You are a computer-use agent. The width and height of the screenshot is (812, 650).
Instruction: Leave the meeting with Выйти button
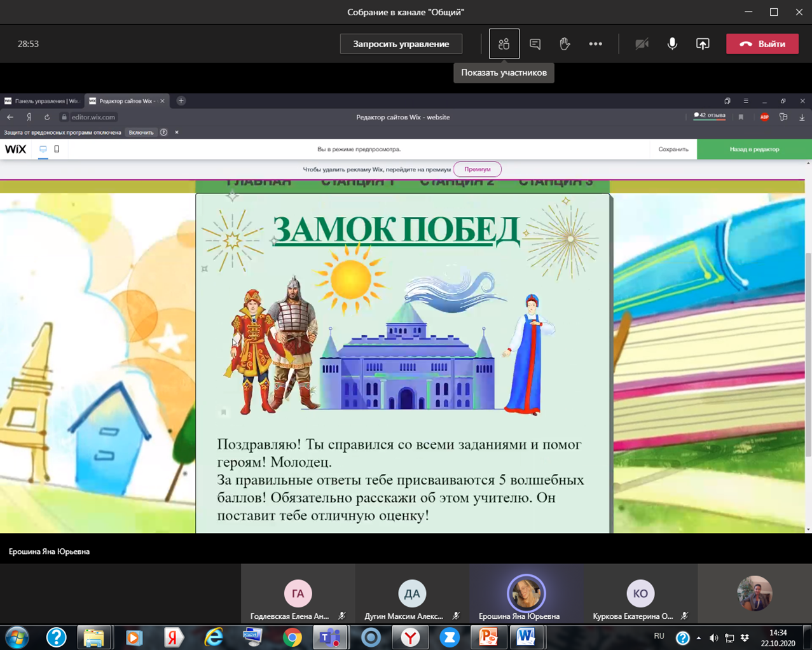coord(762,44)
